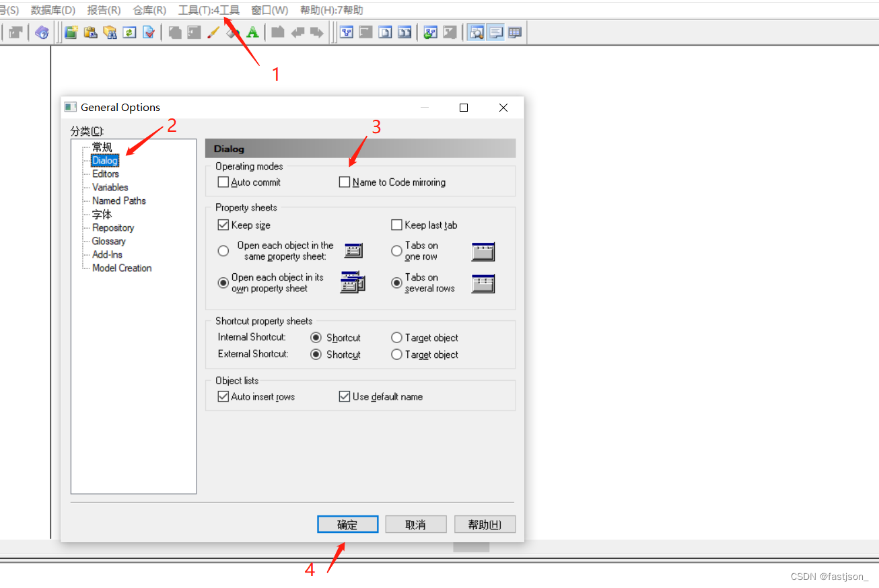Open PowerDesigner Help using the book icon
The image size is (879, 588).
[x=42, y=32]
